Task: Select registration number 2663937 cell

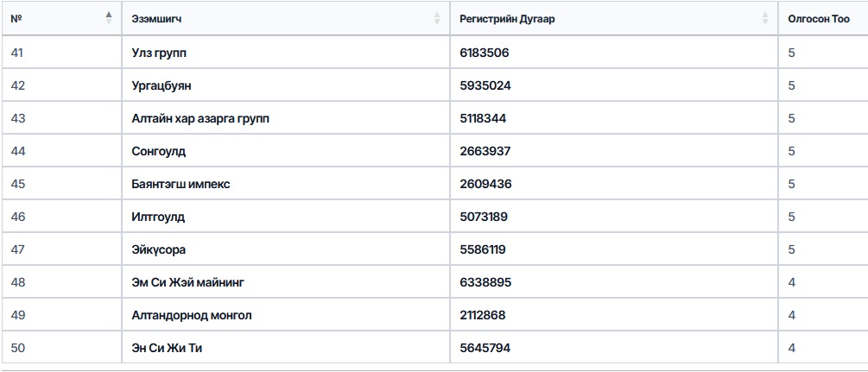Action: (485, 151)
